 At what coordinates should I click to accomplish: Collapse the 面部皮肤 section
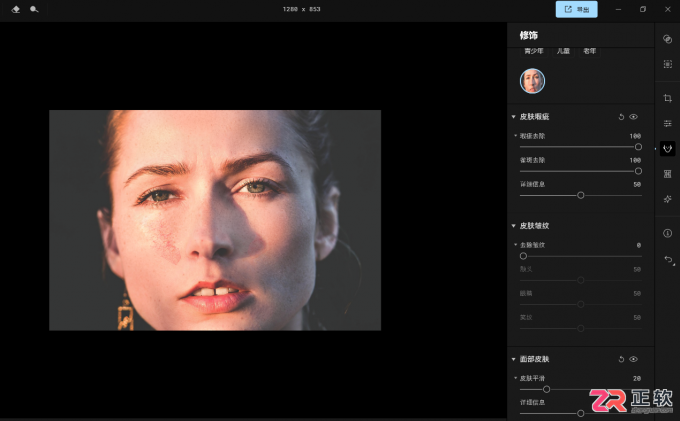coord(513,359)
